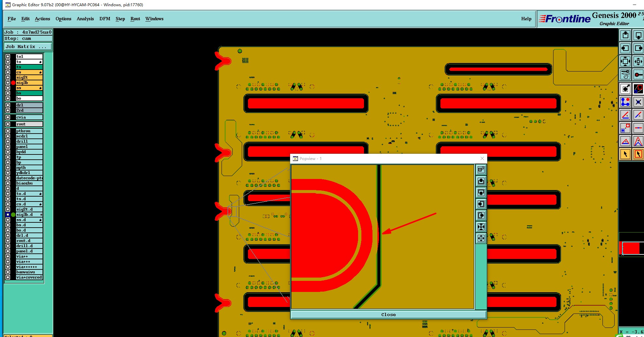Toggle checkbox for layer to1
Screen dimensions: 644x337
[8, 56]
